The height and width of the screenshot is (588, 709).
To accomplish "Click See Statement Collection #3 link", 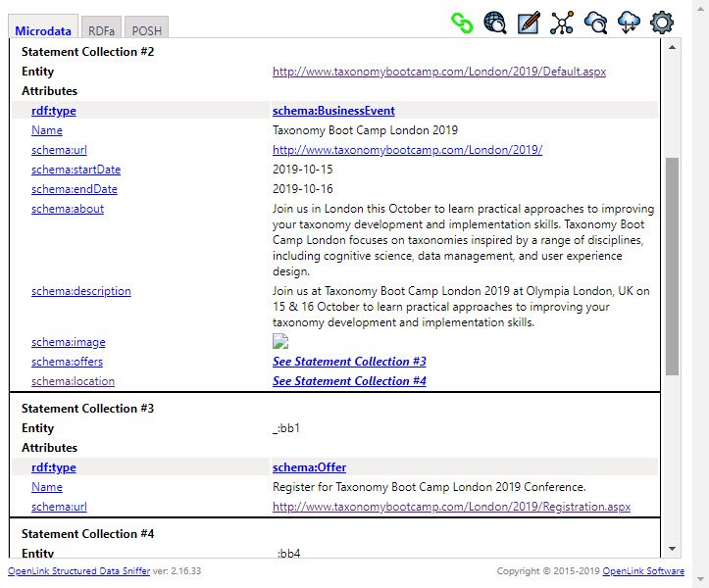I will point(349,362).
